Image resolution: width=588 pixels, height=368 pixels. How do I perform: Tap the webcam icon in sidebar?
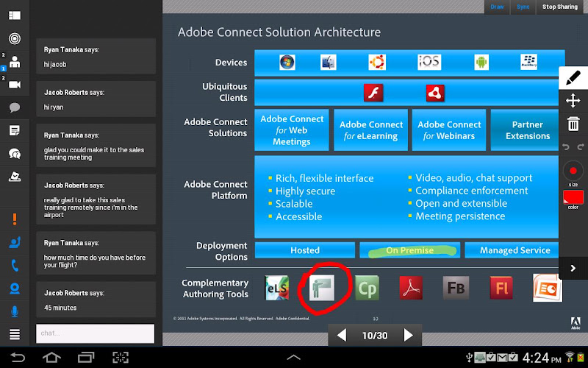pos(15,289)
